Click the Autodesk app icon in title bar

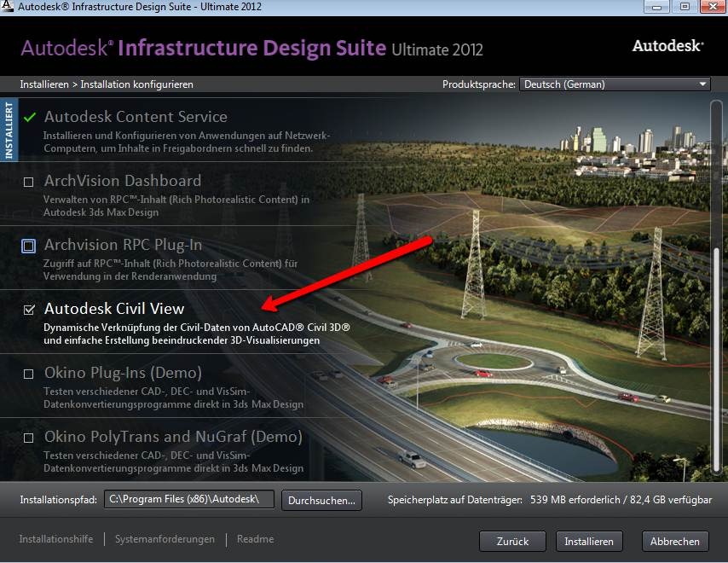[x=8, y=7]
